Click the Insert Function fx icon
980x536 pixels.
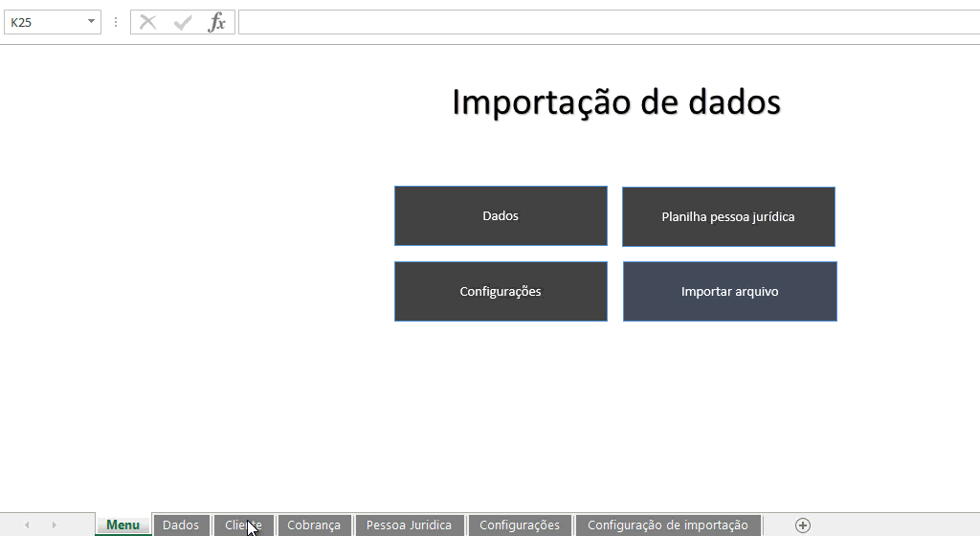(x=217, y=22)
